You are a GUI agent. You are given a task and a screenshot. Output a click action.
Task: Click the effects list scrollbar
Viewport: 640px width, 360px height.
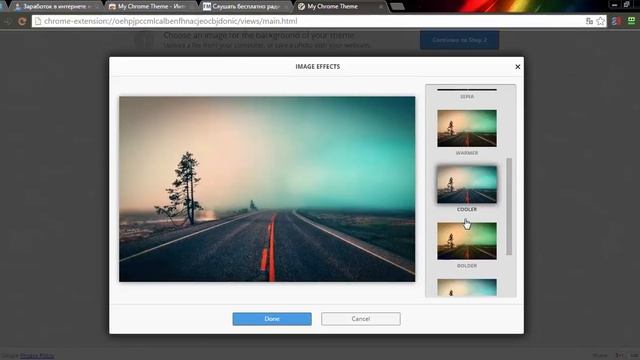pos(509,207)
